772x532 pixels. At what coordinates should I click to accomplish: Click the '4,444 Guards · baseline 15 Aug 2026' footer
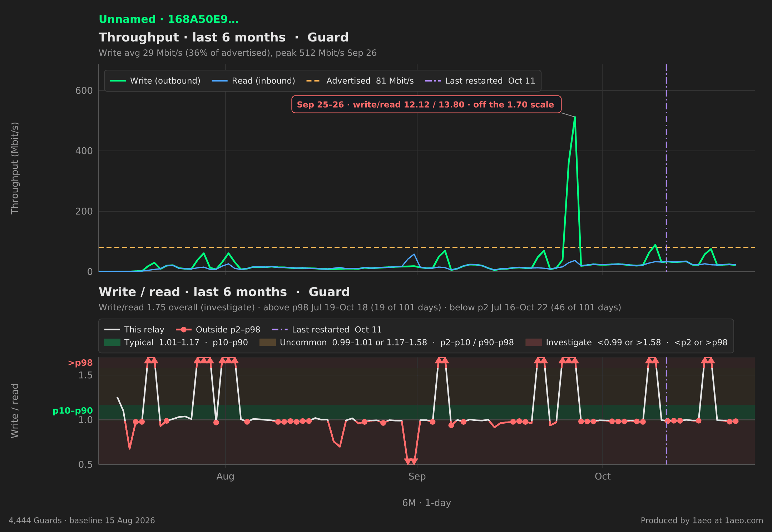tap(82, 521)
